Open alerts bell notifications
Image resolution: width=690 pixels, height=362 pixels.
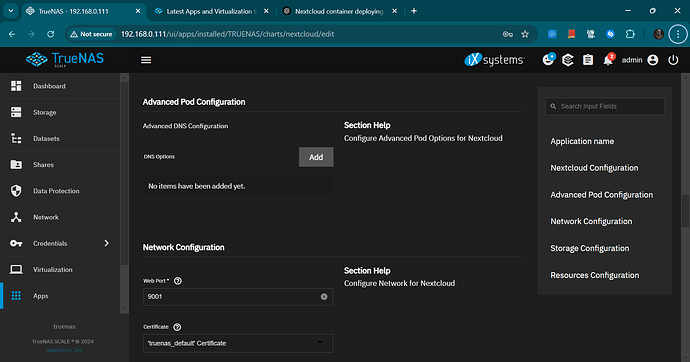pos(608,60)
